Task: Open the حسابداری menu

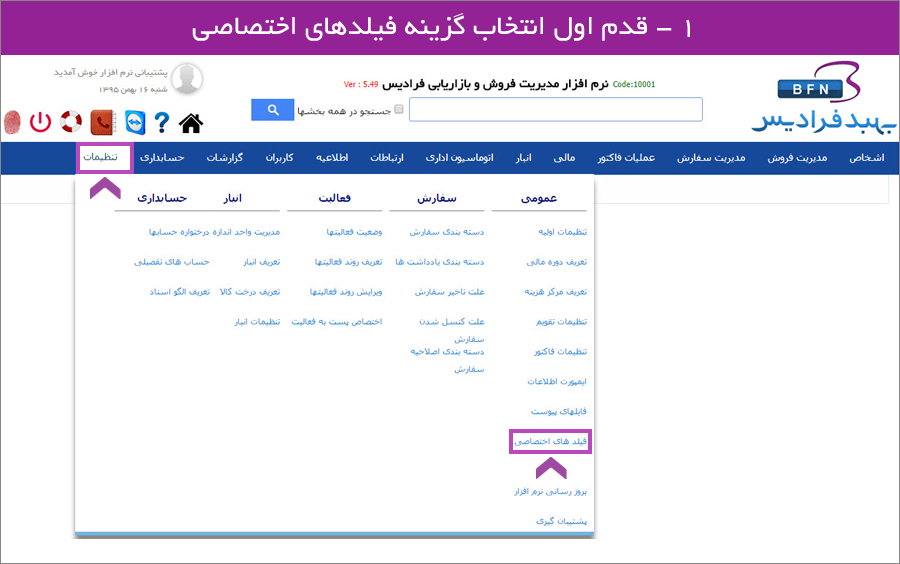Action: coord(162,158)
